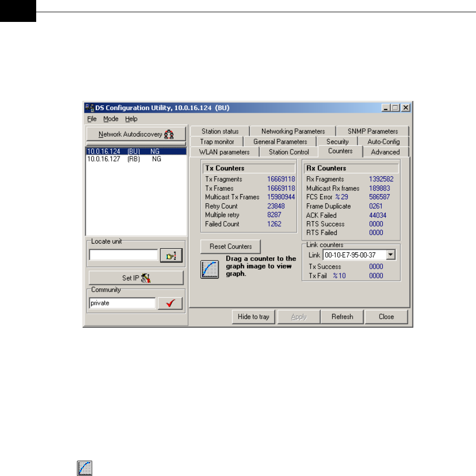
Task: Open the Mode menu
Action: pyautogui.click(x=111, y=119)
